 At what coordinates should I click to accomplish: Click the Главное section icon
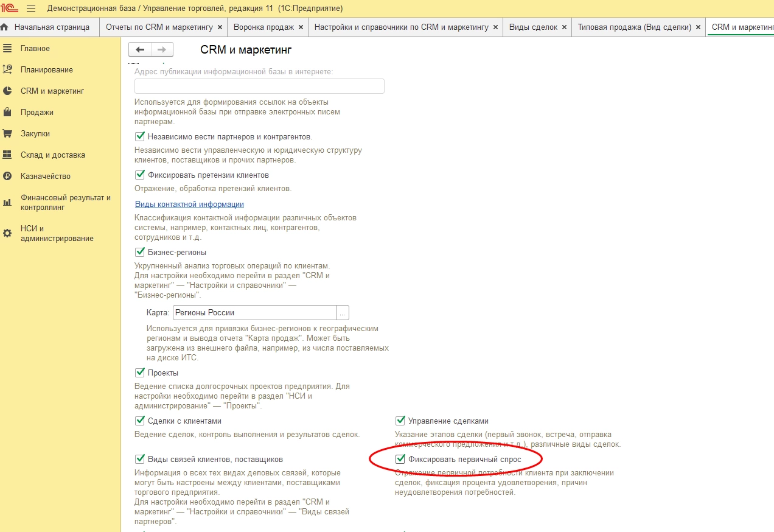click(x=7, y=48)
